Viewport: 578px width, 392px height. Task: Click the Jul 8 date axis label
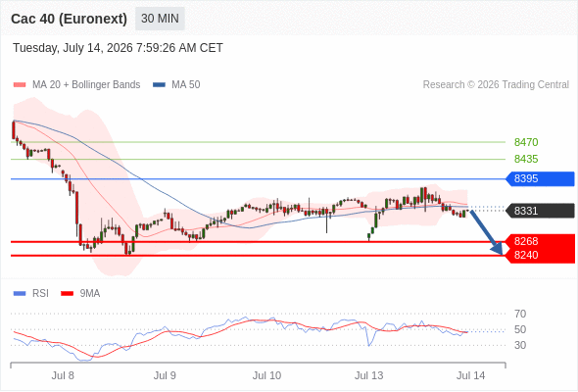click(x=63, y=375)
